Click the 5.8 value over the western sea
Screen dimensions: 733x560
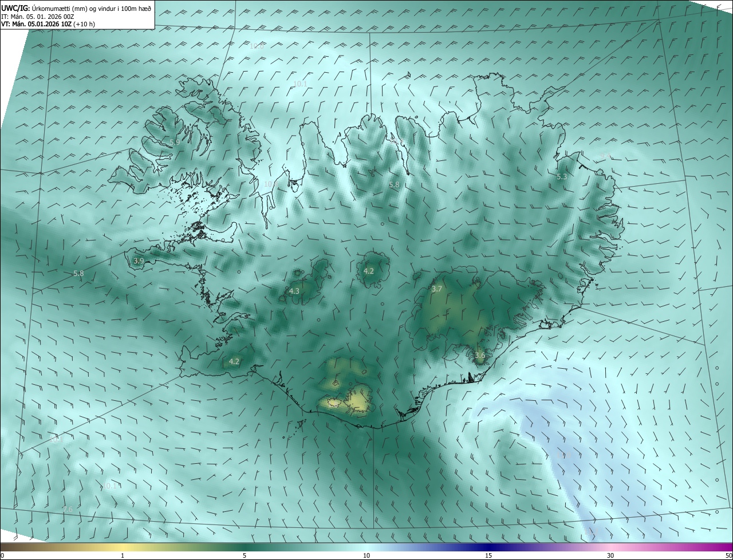(x=78, y=274)
